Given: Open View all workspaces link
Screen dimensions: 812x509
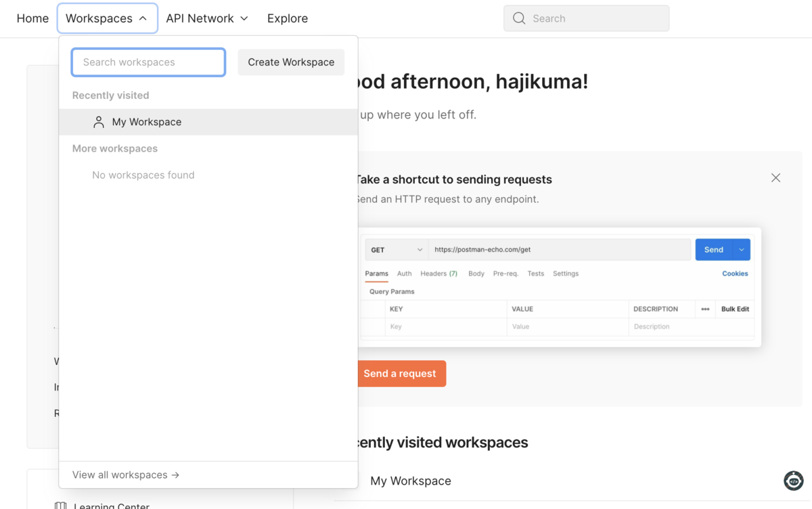Looking at the screenshot, I should [x=126, y=474].
